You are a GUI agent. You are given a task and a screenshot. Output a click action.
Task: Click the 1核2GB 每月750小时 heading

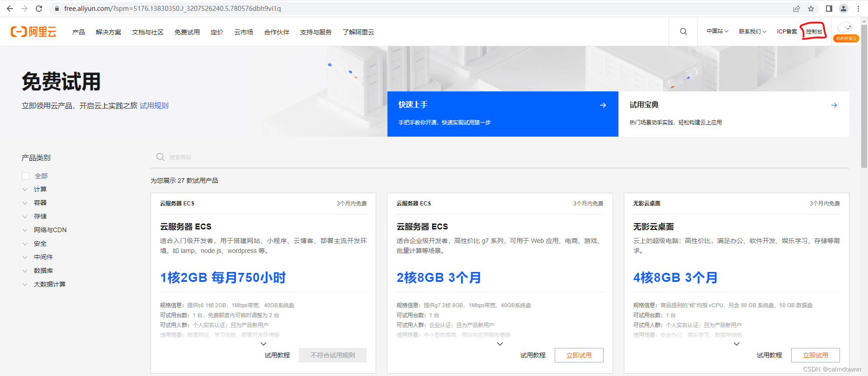click(x=223, y=277)
